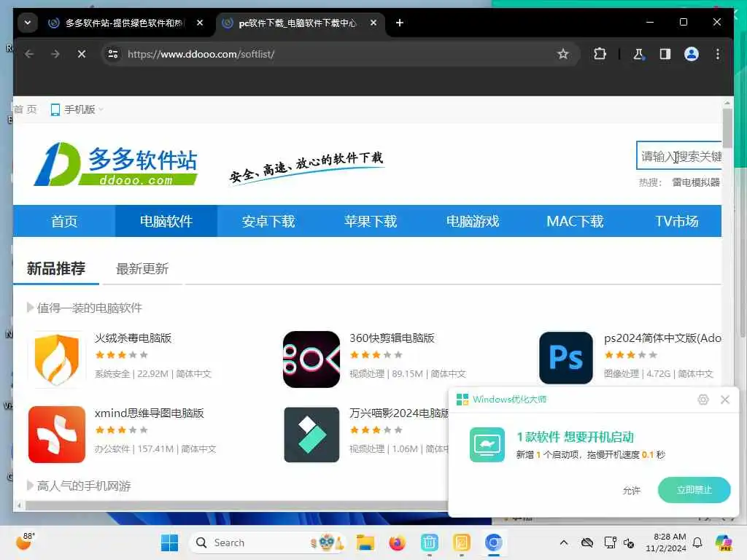Viewport: 747px width, 560px height.
Task: Click the Photoshop Ps icon
Action: tap(566, 358)
